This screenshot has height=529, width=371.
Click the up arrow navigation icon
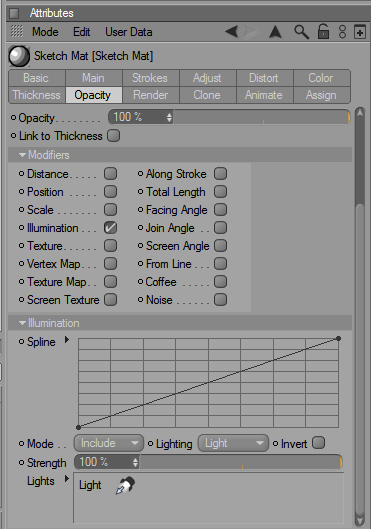coord(275,32)
